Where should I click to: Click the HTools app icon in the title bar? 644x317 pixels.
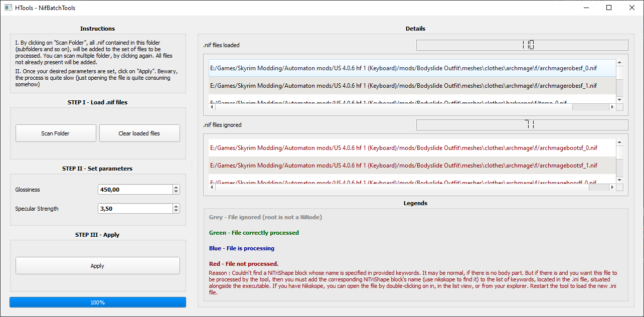tap(8, 8)
